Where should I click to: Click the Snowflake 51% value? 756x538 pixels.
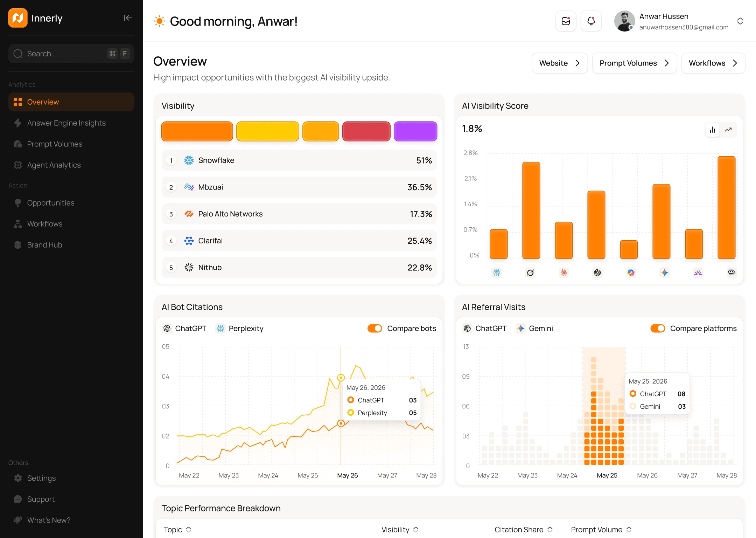424,160
